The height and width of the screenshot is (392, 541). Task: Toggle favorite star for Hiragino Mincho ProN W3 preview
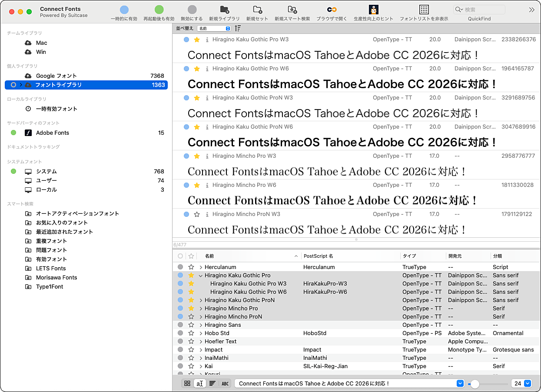pos(197,214)
